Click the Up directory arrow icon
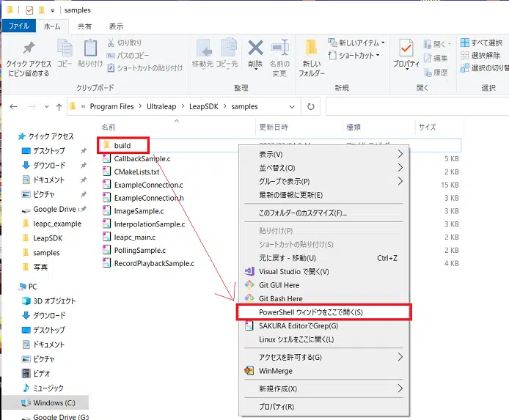This screenshot has height=420, width=509. [x=59, y=106]
